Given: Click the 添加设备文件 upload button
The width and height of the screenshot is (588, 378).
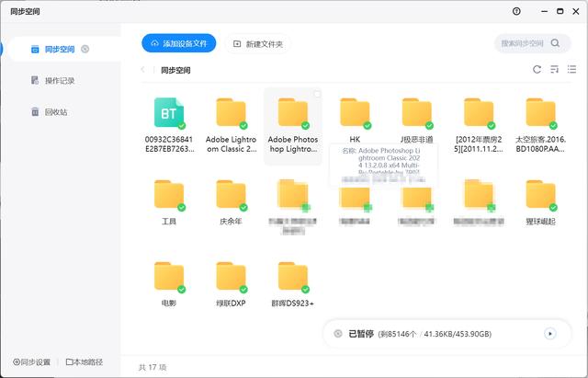Looking at the screenshot, I should click(179, 43).
